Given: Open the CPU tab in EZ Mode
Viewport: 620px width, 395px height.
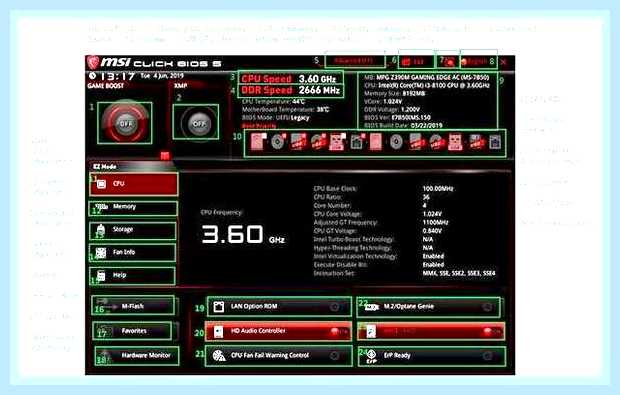Looking at the screenshot, I should point(134,184).
